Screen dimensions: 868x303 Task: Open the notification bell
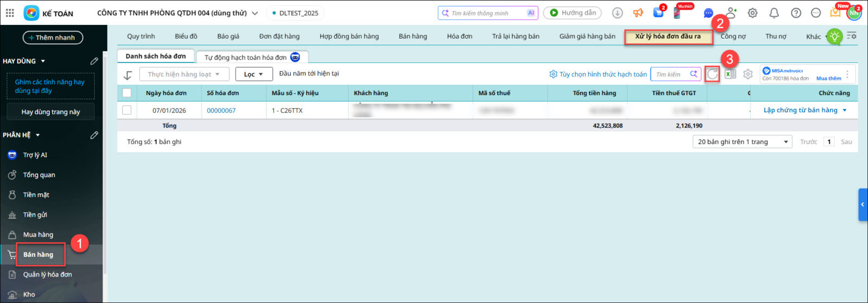pyautogui.click(x=774, y=13)
